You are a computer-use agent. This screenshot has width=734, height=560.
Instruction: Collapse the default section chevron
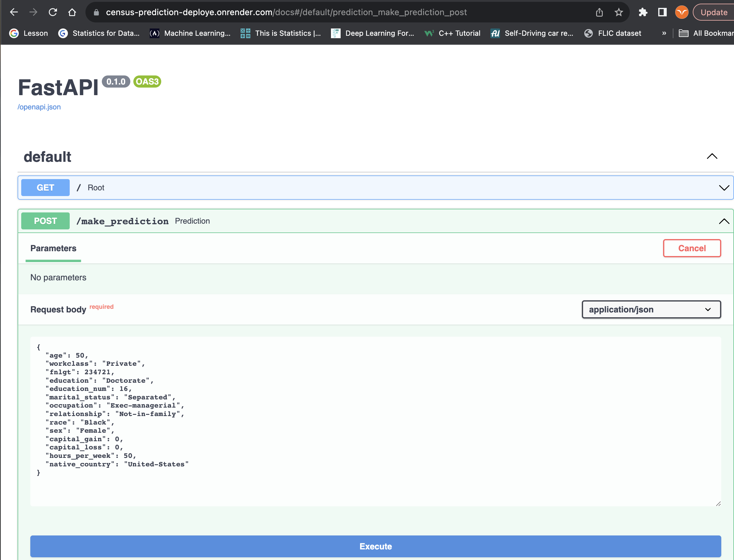click(712, 156)
